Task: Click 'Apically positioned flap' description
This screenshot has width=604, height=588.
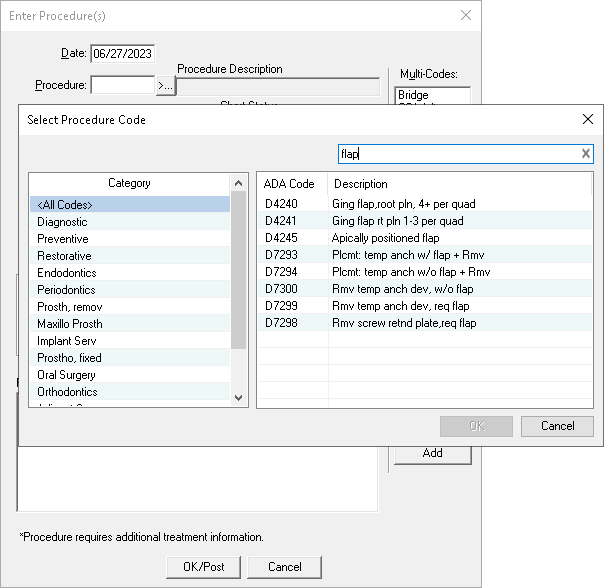Action: [x=385, y=237]
